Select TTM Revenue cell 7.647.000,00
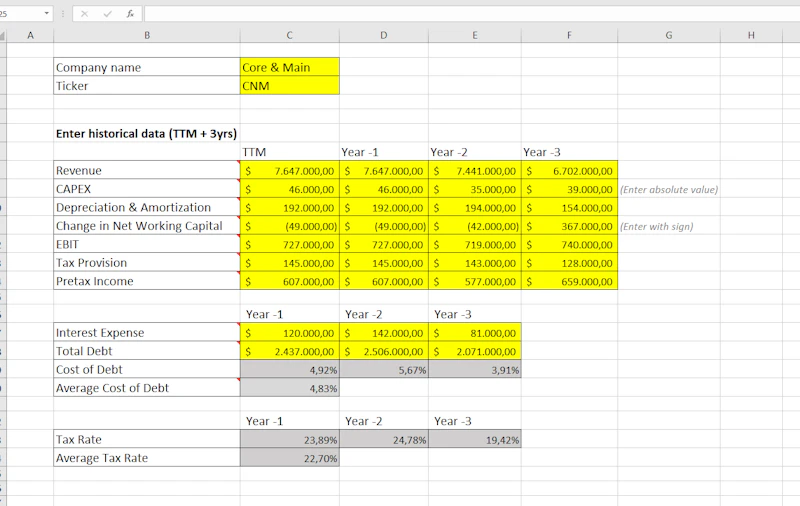This screenshot has height=506, width=800. click(x=289, y=170)
